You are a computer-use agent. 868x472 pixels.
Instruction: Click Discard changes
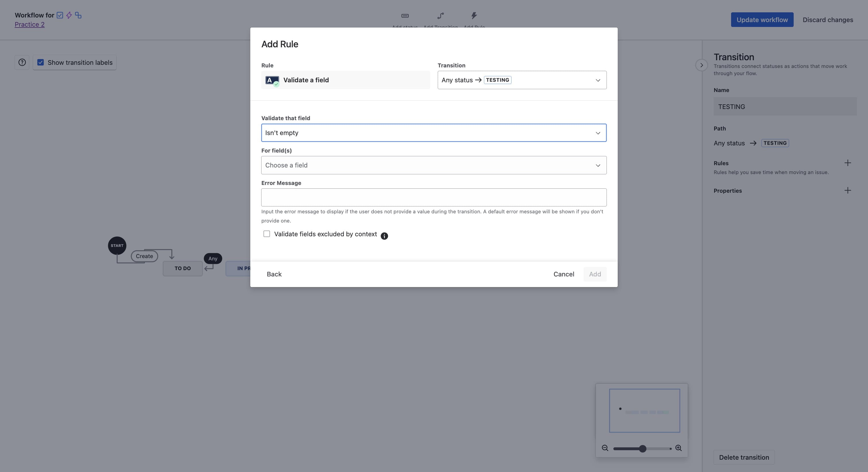click(828, 20)
